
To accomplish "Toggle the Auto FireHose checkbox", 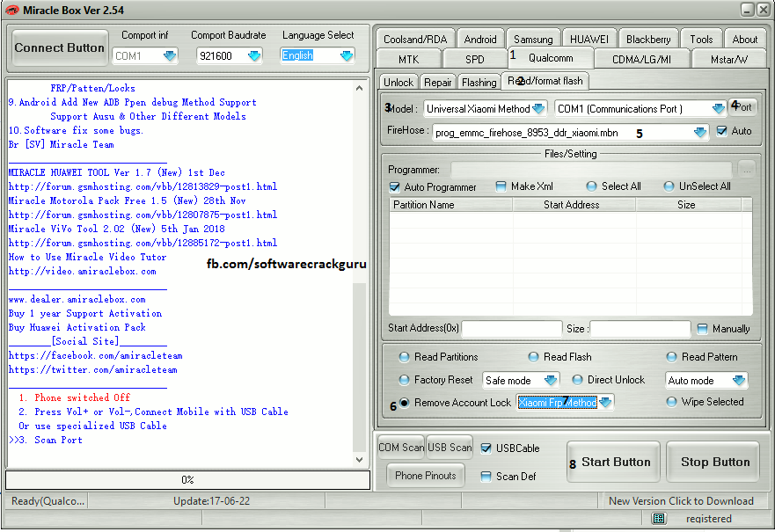I will [x=722, y=131].
